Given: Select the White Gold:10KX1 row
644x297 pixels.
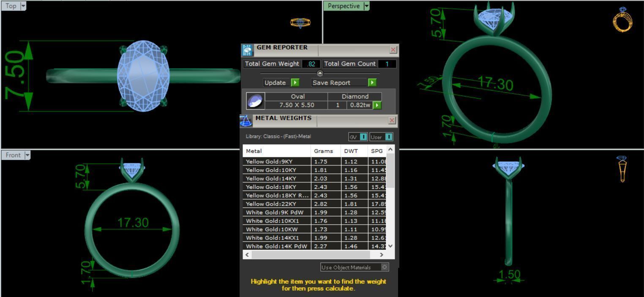Looking at the screenshot, I should tap(314, 221).
